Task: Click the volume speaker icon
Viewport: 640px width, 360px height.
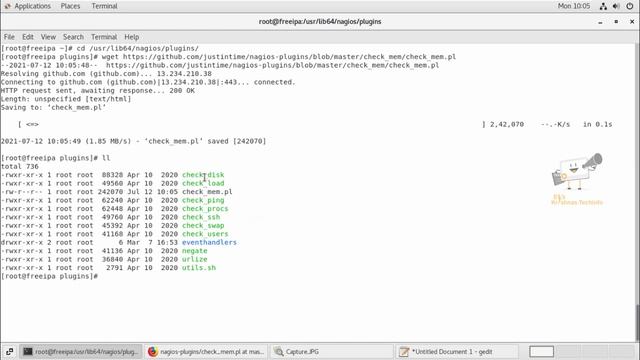Action: (616, 6)
